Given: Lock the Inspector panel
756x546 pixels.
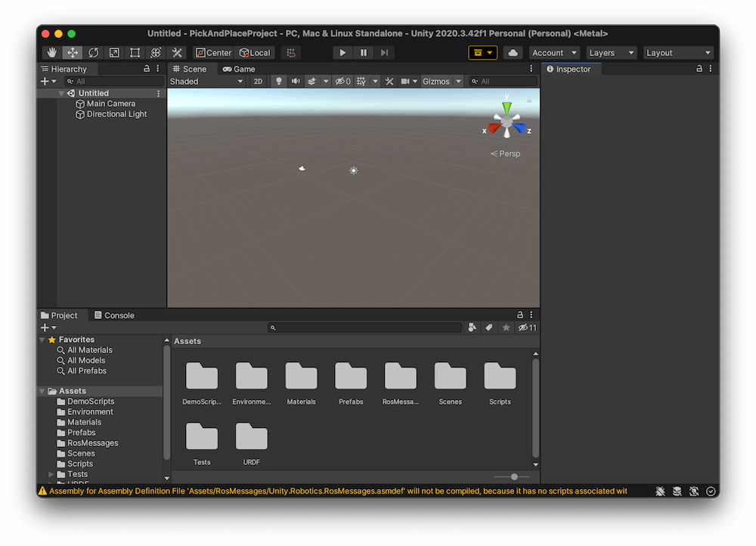Looking at the screenshot, I should [x=699, y=69].
